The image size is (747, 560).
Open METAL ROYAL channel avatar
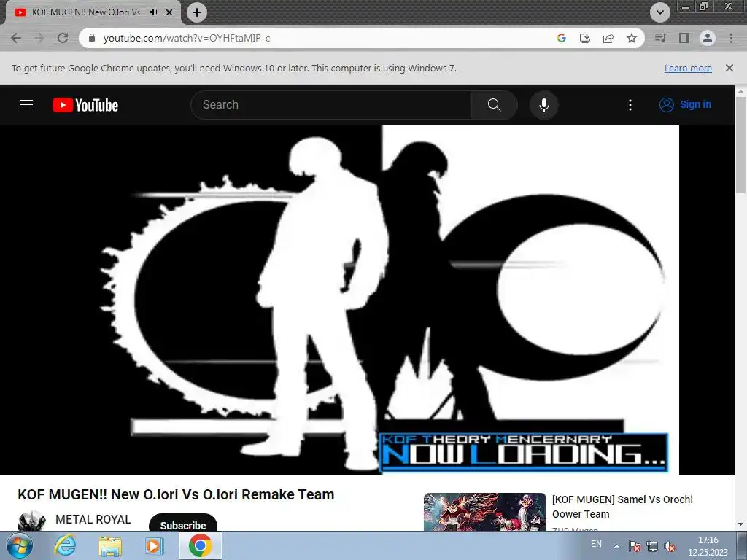pyautogui.click(x=31, y=521)
